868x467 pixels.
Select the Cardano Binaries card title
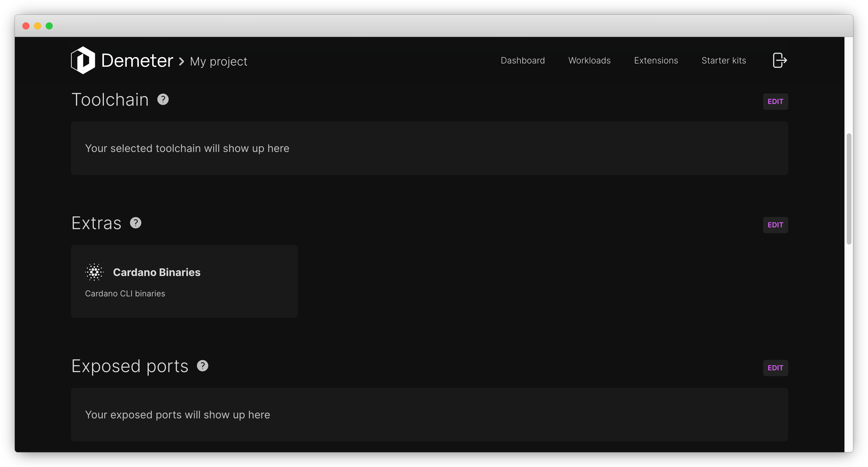coord(157,272)
